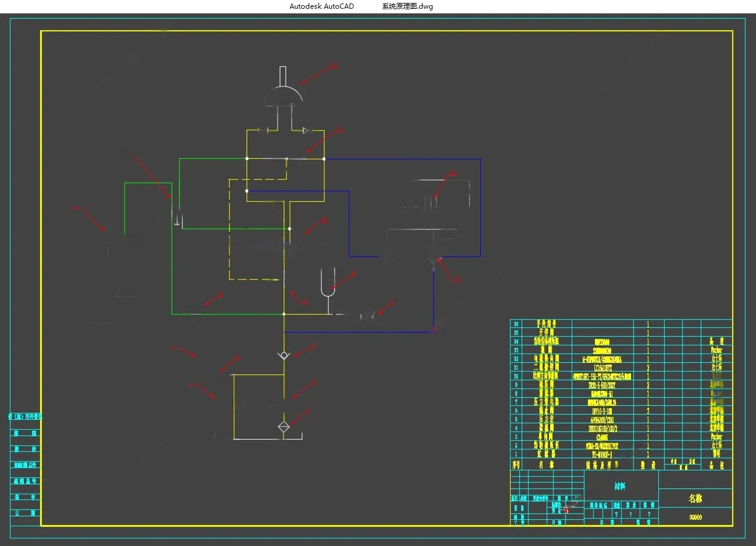The width and height of the screenshot is (756, 546).
Task: Click the blue pipeline along the right side
Action: (480, 207)
